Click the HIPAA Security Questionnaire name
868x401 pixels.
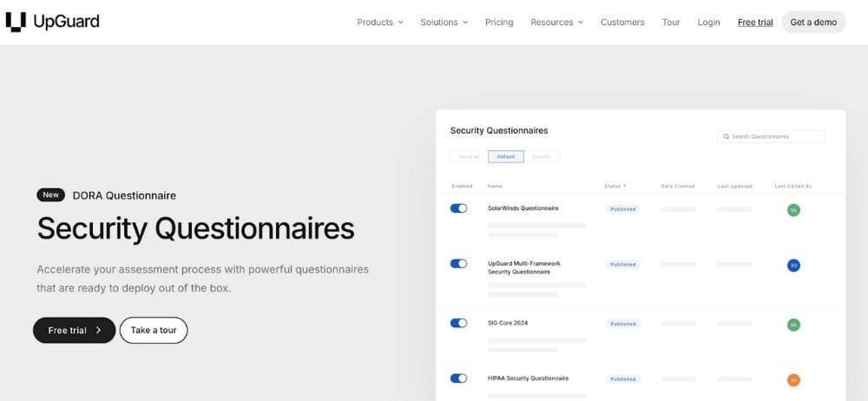coord(528,378)
